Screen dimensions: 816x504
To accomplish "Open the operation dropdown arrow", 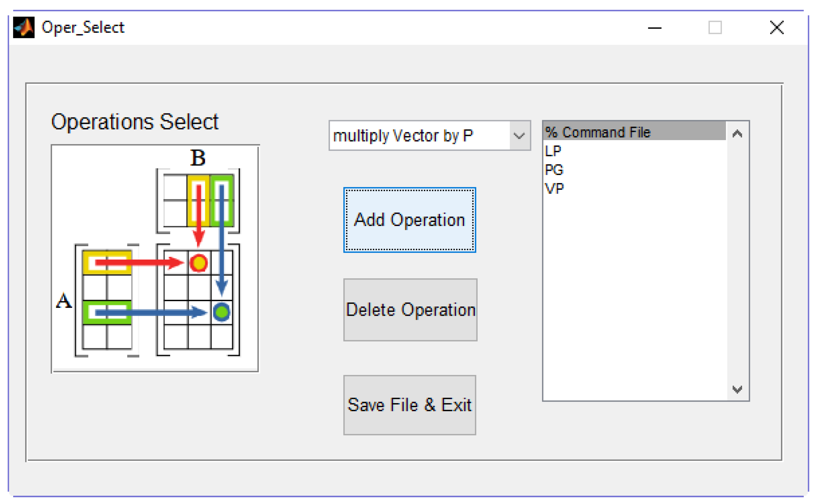I will point(519,136).
